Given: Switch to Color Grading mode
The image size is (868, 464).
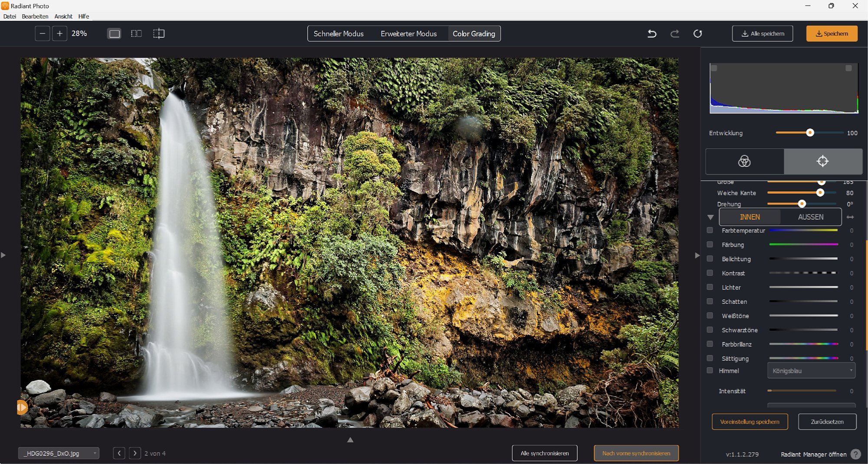Looking at the screenshot, I should [474, 33].
